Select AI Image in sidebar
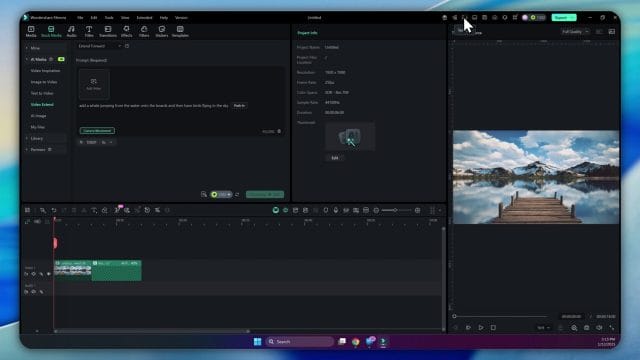This screenshot has width=640, height=360. 38,116
